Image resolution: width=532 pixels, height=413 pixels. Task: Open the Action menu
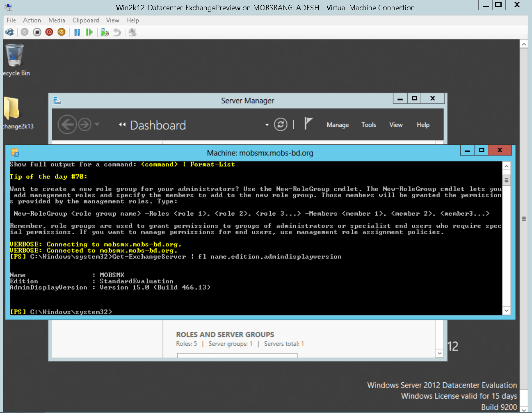32,20
